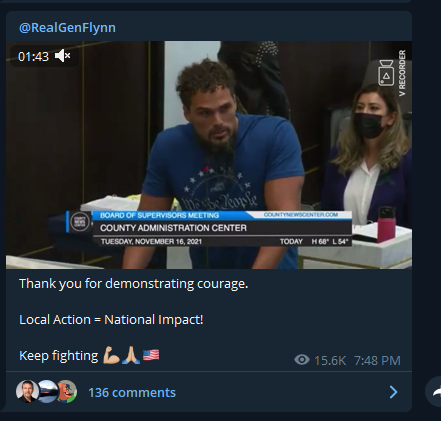Click the 7:48 PM timestamp
This screenshot has width=441, height=421.
click(377, 360)
